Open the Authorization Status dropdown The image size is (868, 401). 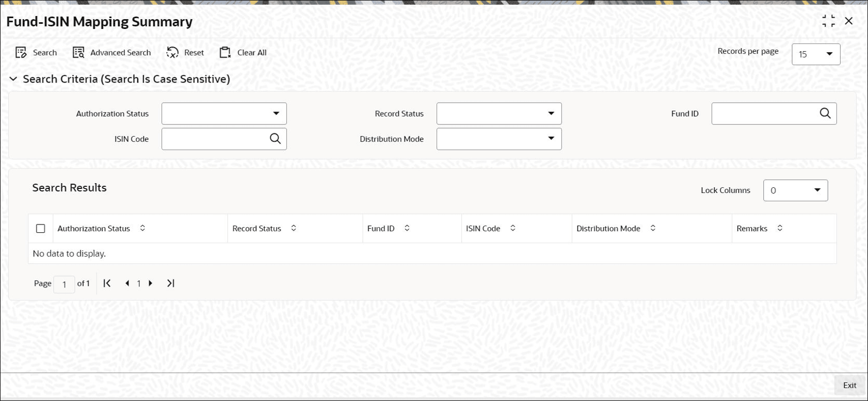[x=224, y=114]
